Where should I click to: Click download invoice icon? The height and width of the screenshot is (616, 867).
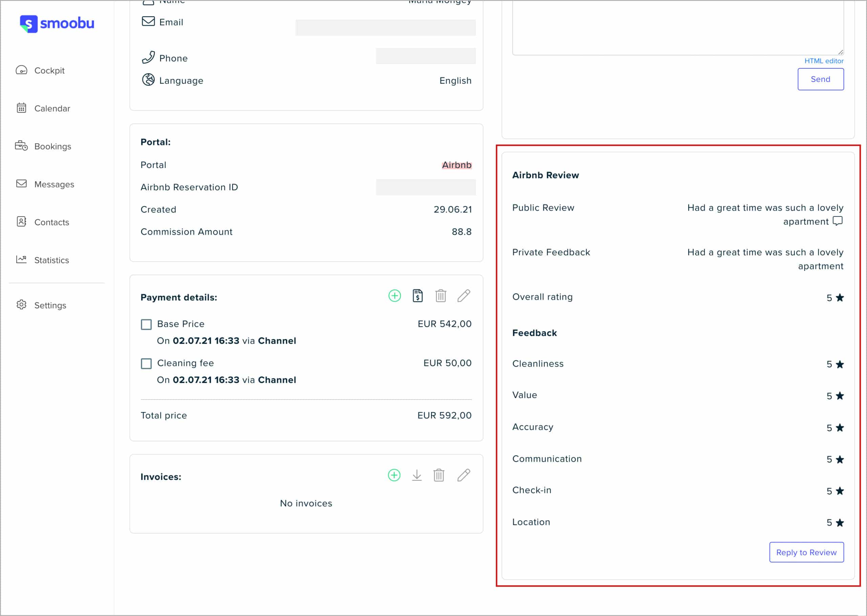tap(417, 475)
